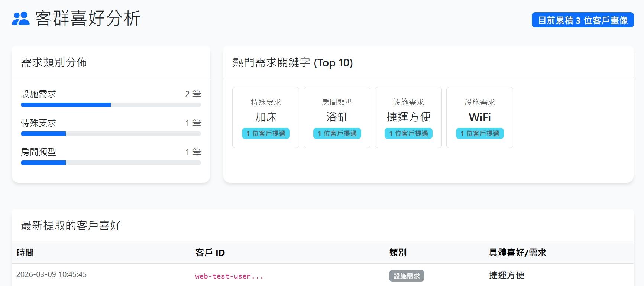644x286 pixels.
Task: Click the 具體喜好/需求 column header
Action: click(x=517, y=253)
